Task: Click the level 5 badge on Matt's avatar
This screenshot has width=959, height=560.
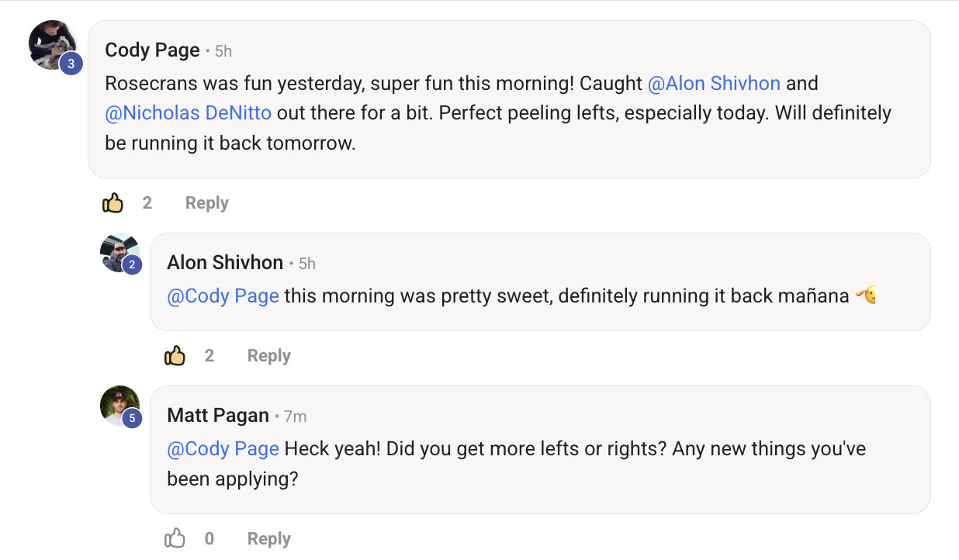Action: (132, 418)
